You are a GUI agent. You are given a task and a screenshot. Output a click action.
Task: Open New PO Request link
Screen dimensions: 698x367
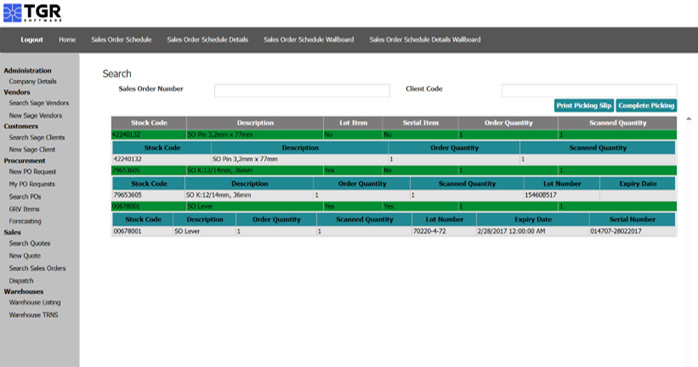coord(32,171)
